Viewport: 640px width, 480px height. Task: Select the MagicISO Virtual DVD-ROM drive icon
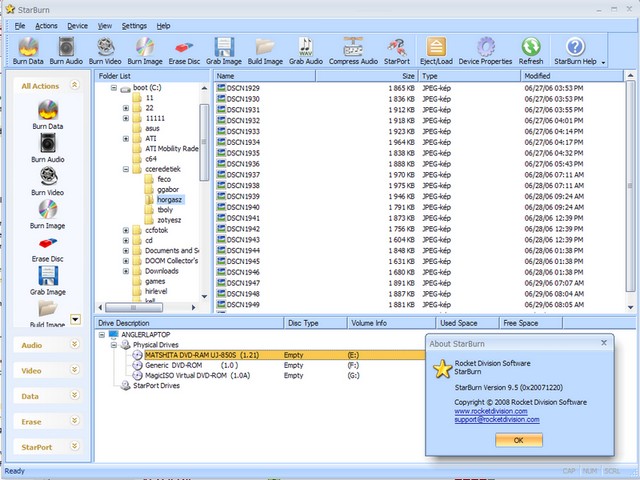click(x=138, y=376)
